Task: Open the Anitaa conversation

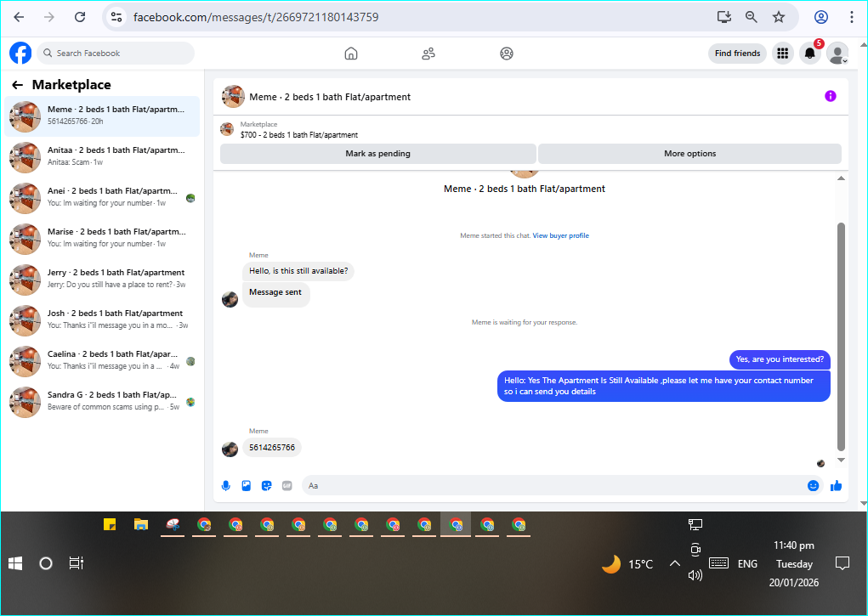Action: [102, 157]
